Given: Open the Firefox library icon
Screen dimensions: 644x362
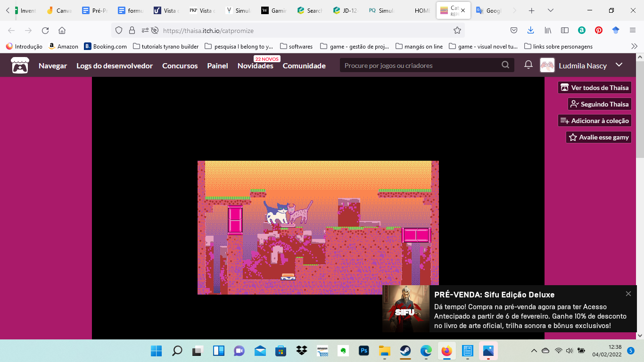Looking at the screenshot, I should click(x=548, y=30).
